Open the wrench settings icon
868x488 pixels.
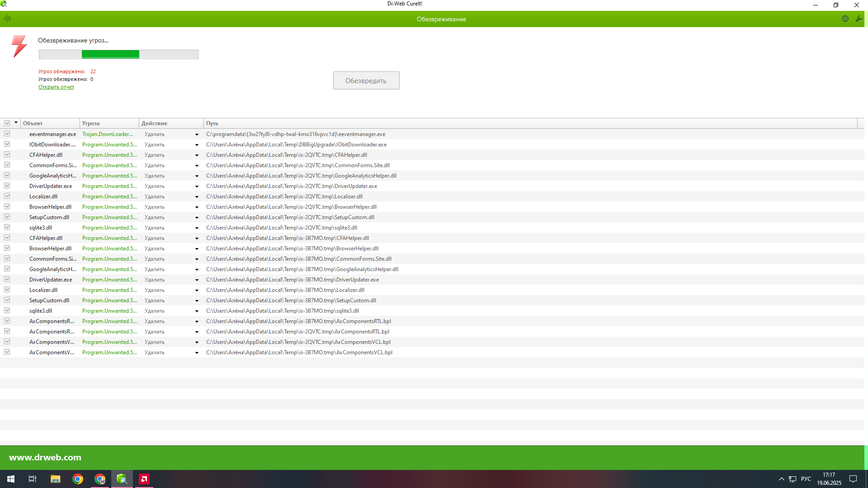point(859,19)
